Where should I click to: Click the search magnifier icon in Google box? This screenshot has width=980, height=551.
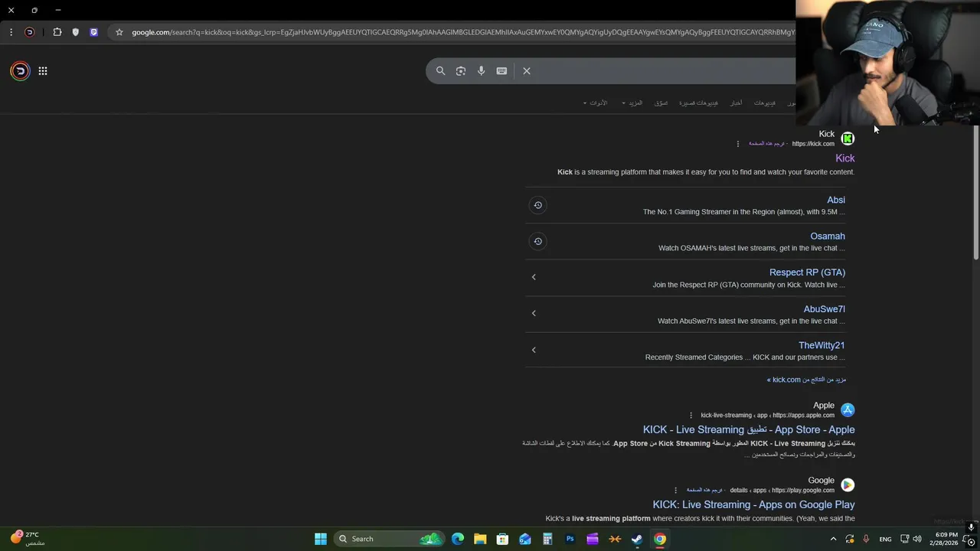coord(440,70)
